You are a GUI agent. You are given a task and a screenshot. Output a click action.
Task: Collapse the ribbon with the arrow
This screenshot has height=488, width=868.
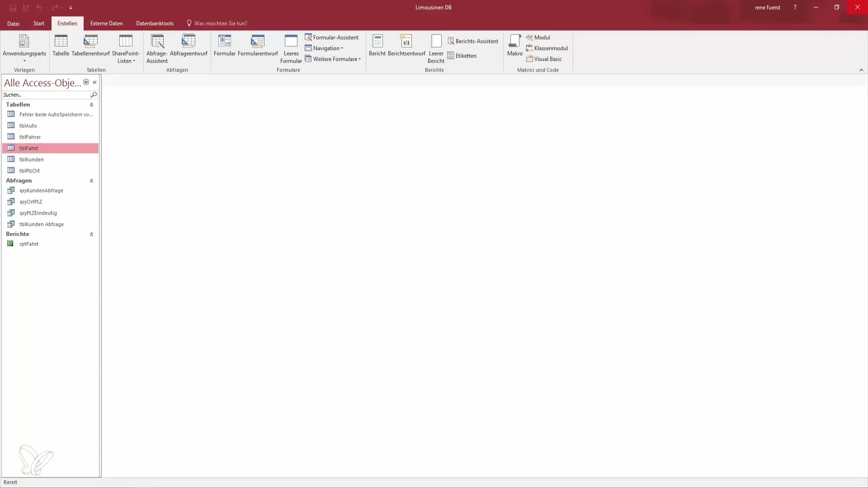click(x=861, y=70)
